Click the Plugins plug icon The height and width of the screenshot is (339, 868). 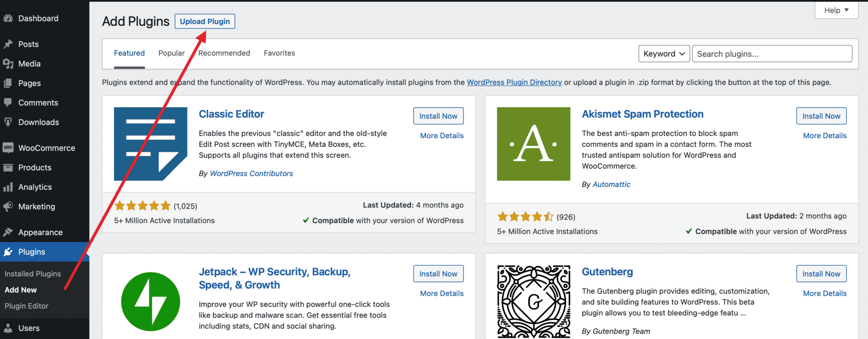8,252
